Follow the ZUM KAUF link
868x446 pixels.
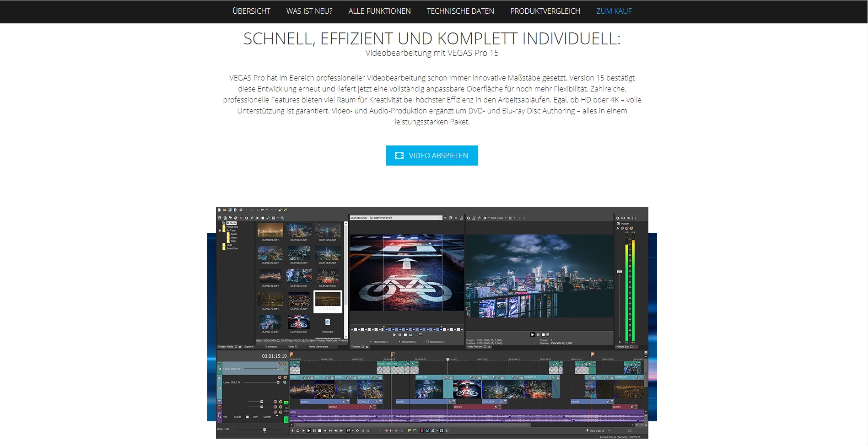[614, 11]
